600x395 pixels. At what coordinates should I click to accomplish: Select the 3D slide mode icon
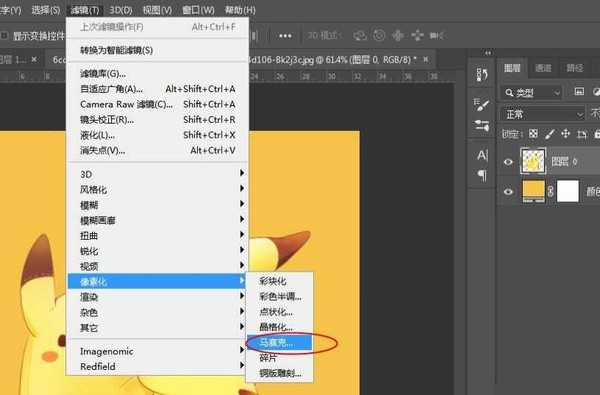click(x=417, y=36)
